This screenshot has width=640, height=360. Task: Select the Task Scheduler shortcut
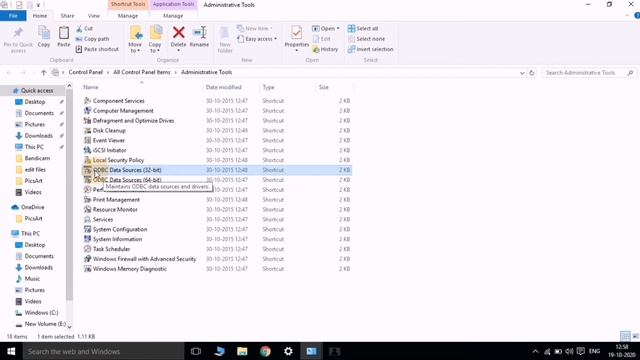point(111,249)
